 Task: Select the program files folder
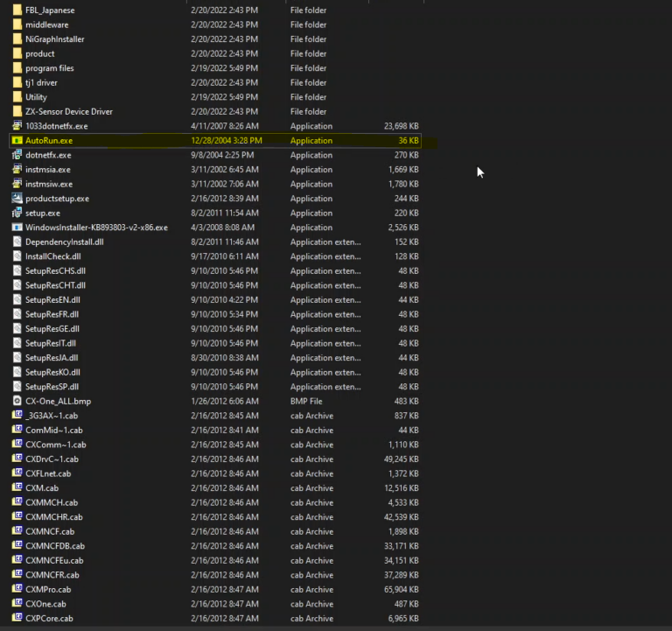pyautogui.click(x=50, y=68)
